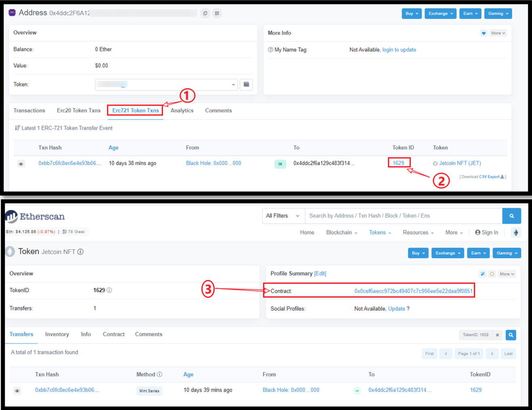
Task: Show the address QR code icon
Action: [217, 13]
